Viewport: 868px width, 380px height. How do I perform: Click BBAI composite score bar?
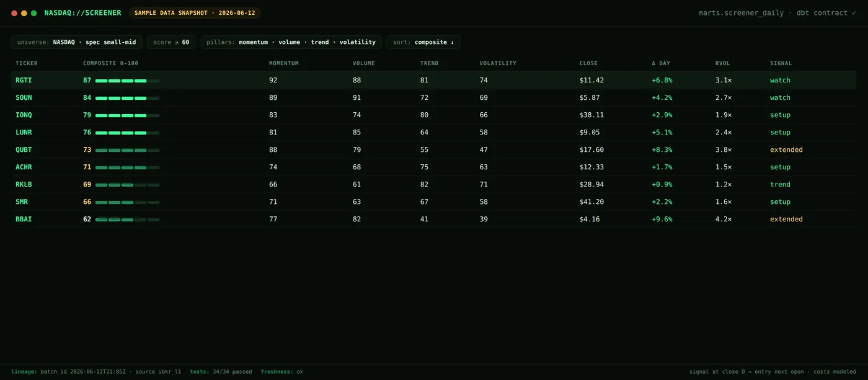(127, 219)
